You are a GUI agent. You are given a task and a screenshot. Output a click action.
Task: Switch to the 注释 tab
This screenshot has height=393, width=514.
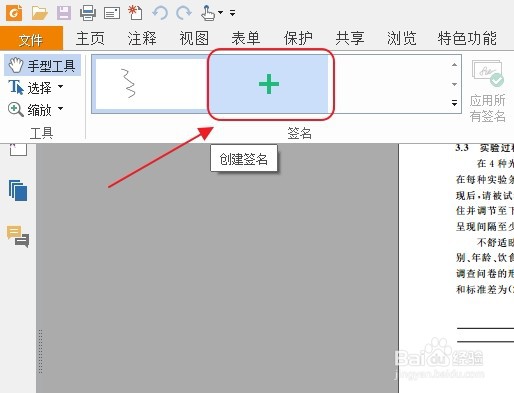pos(142,38)
